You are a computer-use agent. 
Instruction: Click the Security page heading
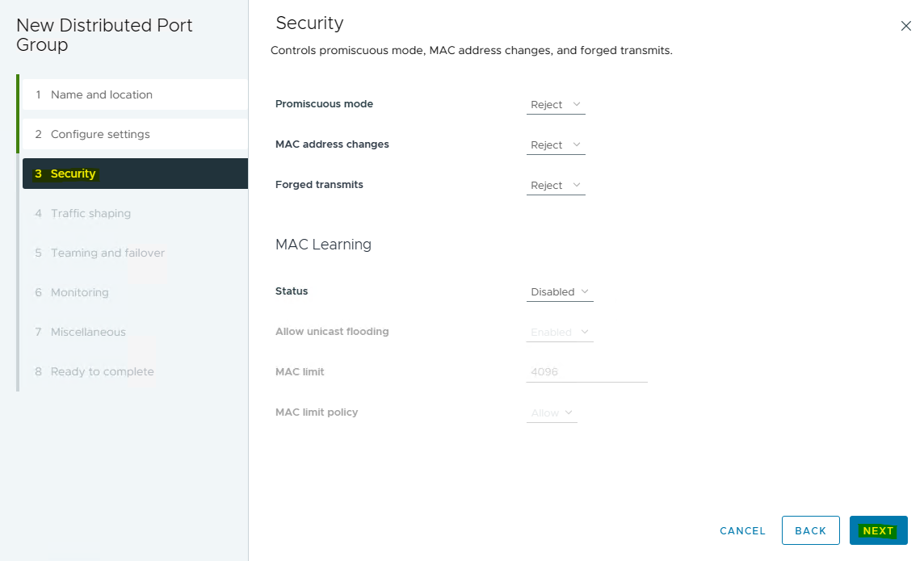pyautogui.click(x=309, y=23)
